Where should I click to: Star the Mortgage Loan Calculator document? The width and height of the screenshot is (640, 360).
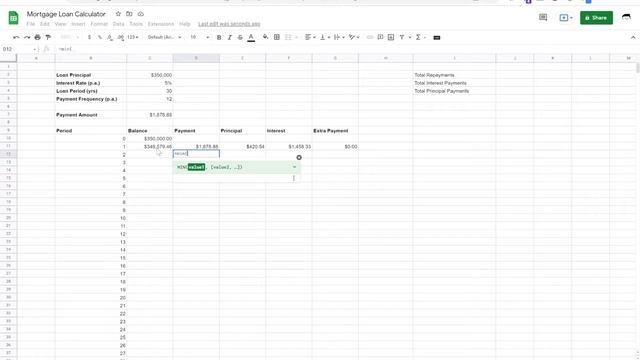(118, 14)
